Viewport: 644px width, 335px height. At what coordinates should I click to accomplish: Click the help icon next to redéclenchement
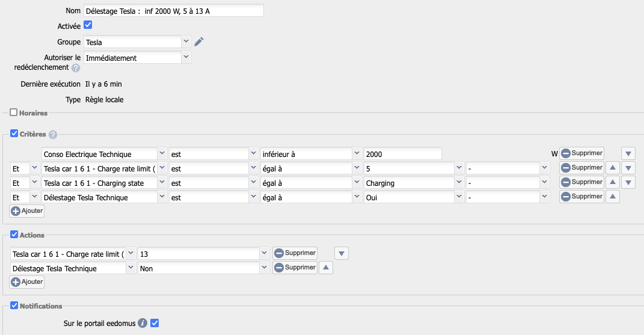tap(76, 68)
